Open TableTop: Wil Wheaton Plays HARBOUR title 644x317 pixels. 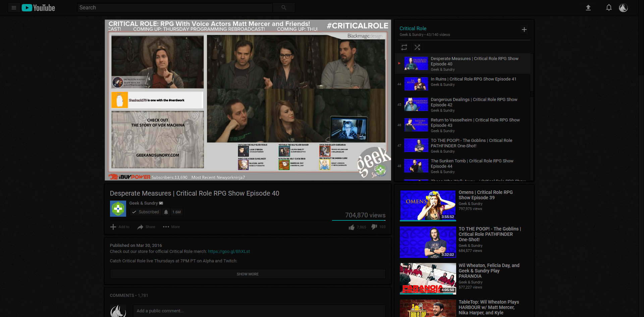click(x=489, y=307)
